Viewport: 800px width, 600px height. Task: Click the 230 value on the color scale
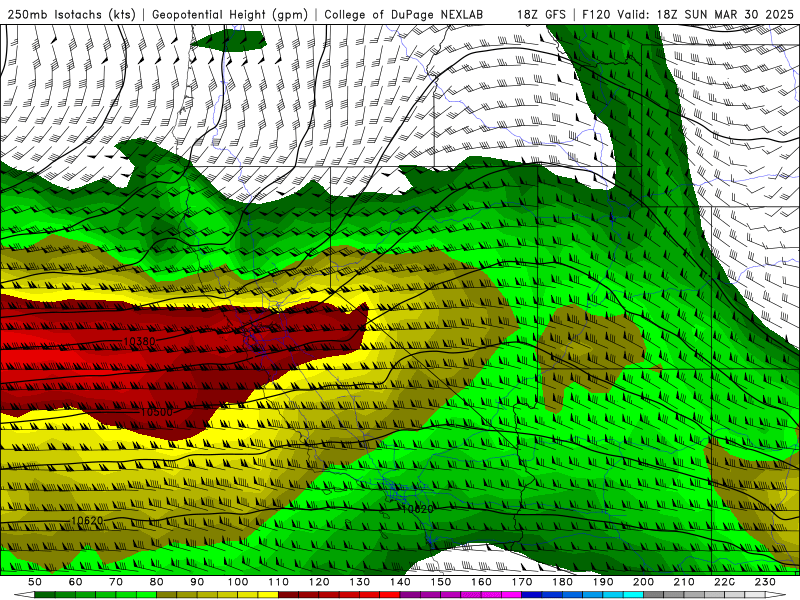point(765,582)
